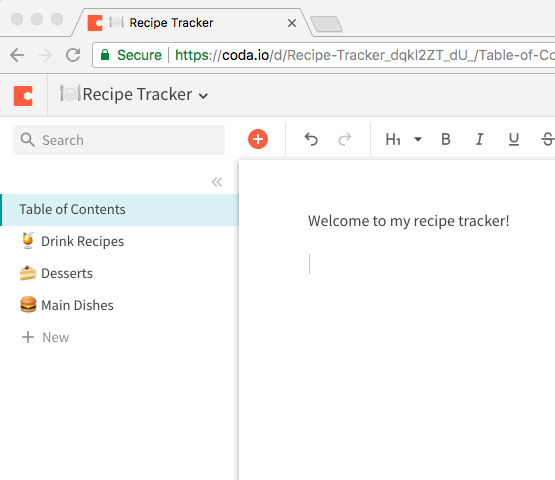
Task: Click the search magnifier icon
Action: pos(27,140)
